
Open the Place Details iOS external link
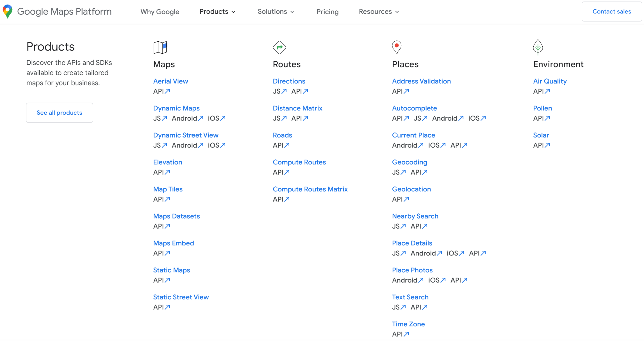[x=455, y=253]
